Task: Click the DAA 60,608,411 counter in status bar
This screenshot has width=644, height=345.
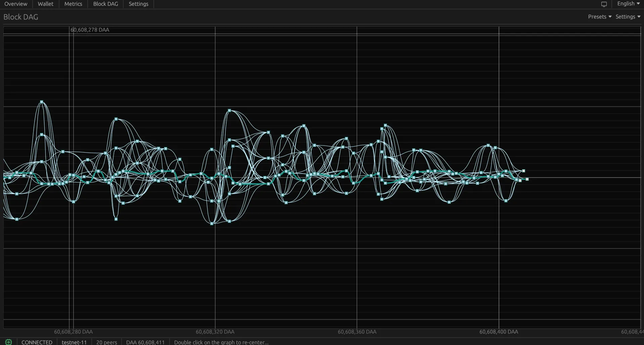Action: point(145,342)
